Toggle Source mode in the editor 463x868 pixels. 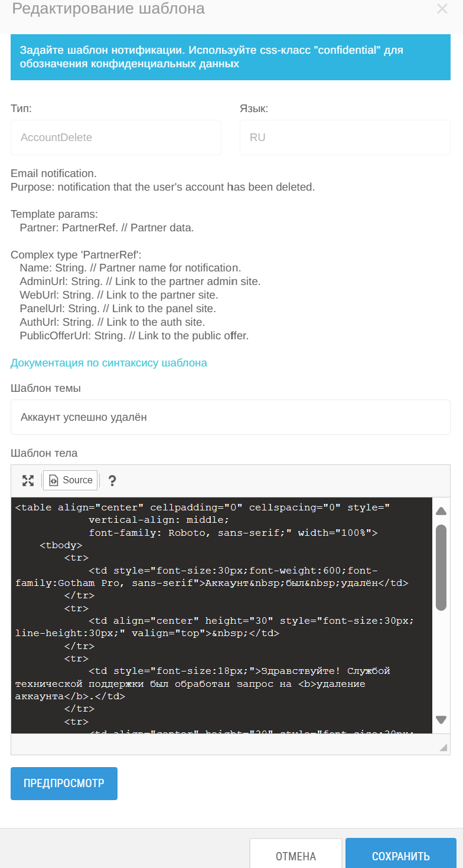[x=70, y=480]
